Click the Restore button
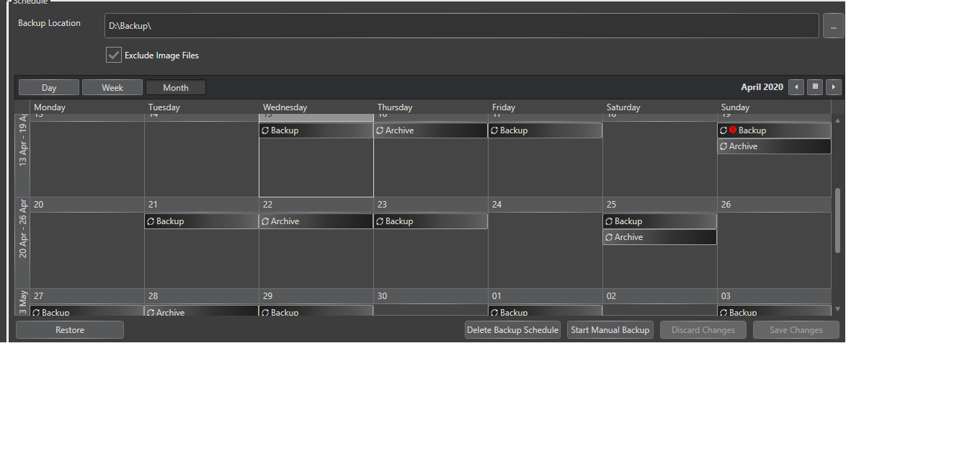Image resolution: width=980 pixels, height=449 pixels. pos(70,330)
